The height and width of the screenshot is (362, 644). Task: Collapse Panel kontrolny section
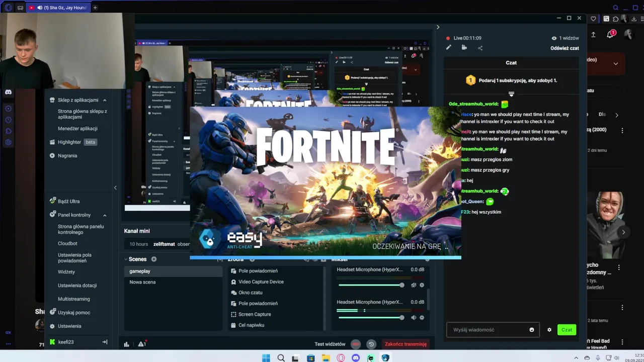[105, 215]
